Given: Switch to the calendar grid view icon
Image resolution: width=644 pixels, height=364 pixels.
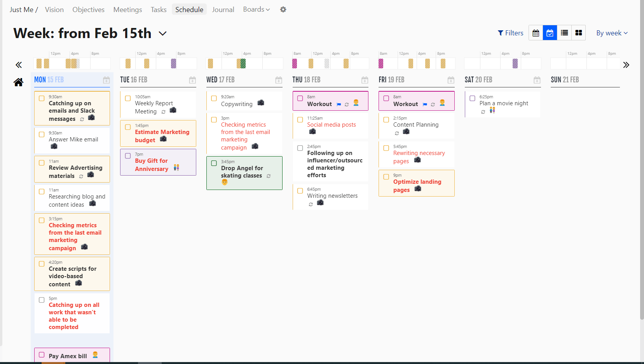Looking at the screenshot, I should pyautogui.click(x=536, y=33).
